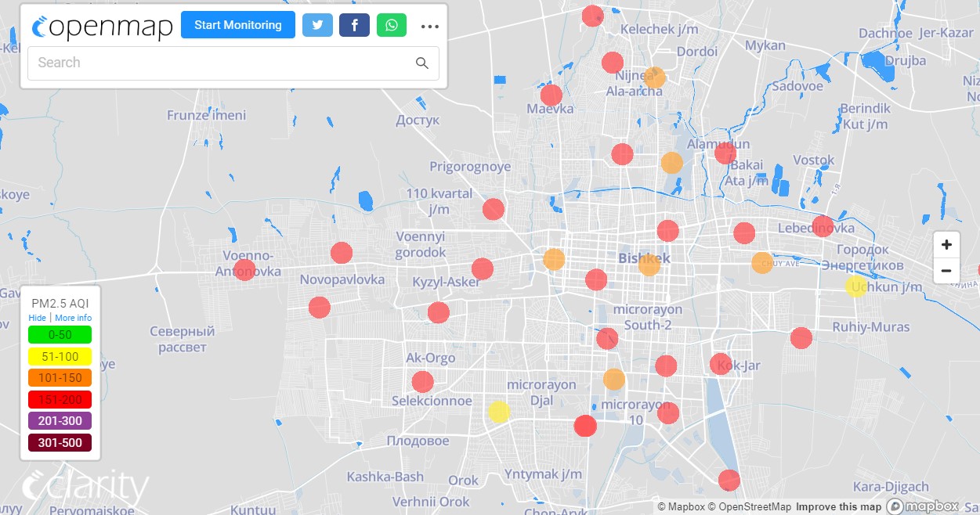980x515 pixels.
Task: Click the Facebook share icon
Action: click(x=354, y=25)
